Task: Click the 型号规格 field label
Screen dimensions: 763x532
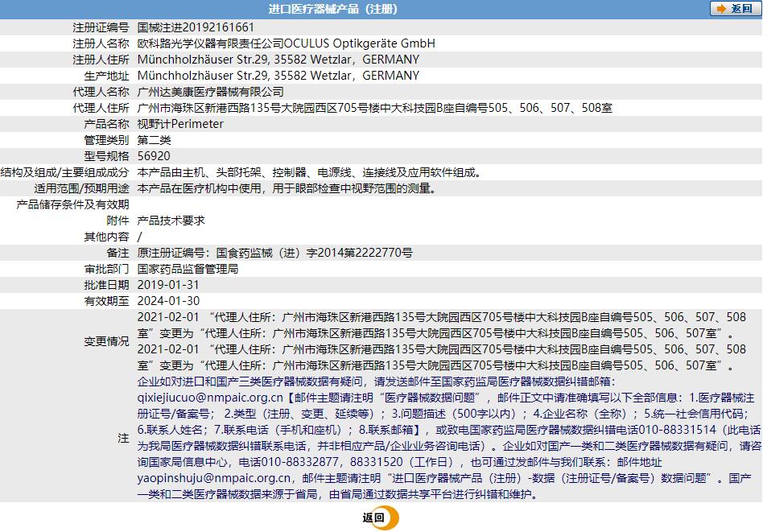Action: (x=106, y=156)
